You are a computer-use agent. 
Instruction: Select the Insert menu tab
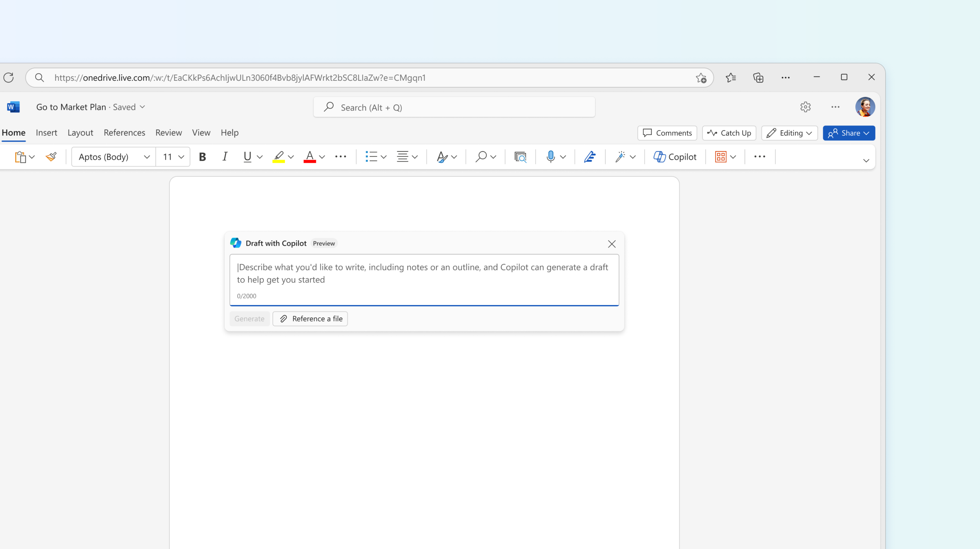pos(46,132)
